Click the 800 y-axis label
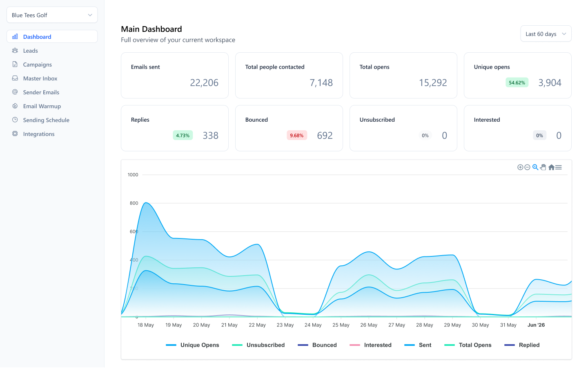 click(x=134, y=203)
